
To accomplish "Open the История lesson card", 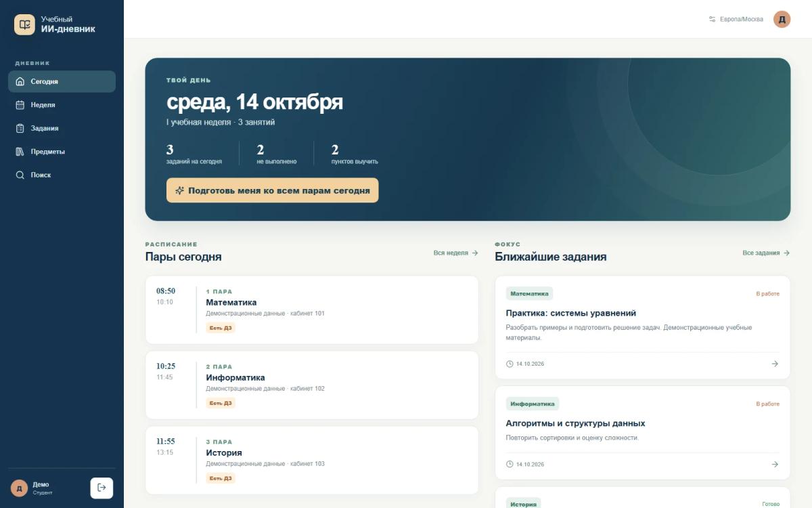I will tap(312, 460).
